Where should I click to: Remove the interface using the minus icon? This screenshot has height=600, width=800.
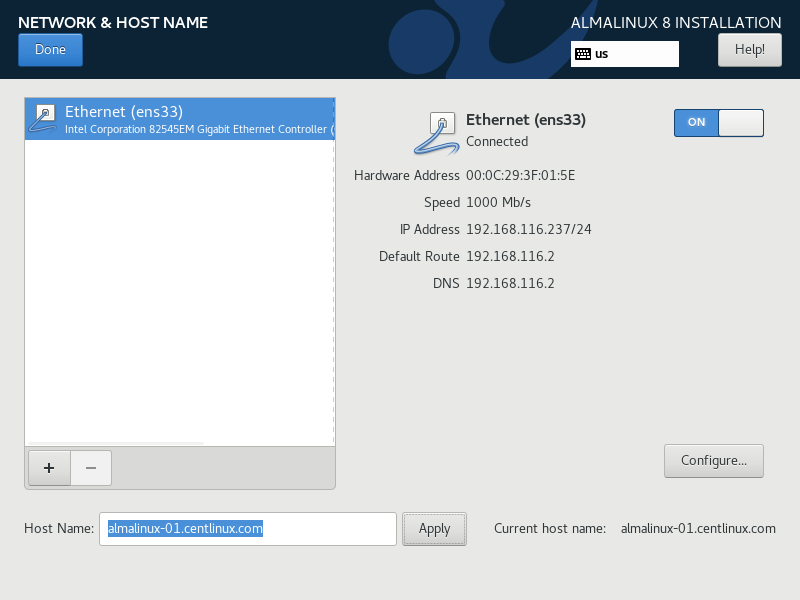(x=90, y=468)
